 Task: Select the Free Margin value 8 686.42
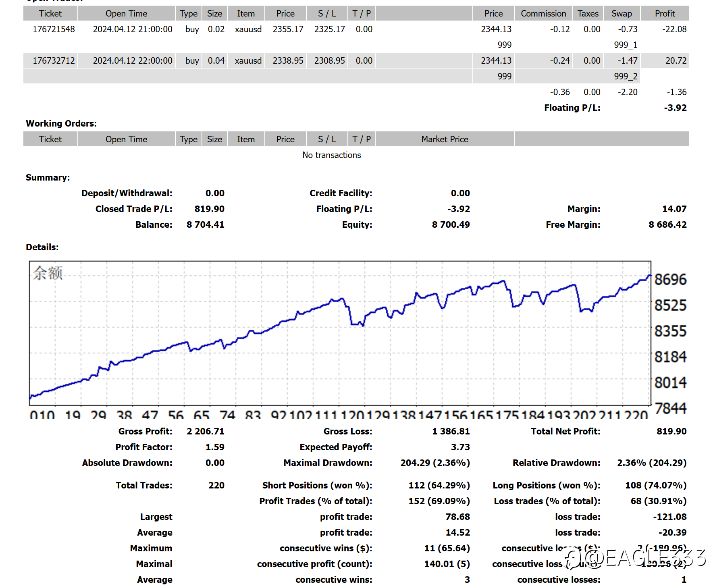[667, 224]
